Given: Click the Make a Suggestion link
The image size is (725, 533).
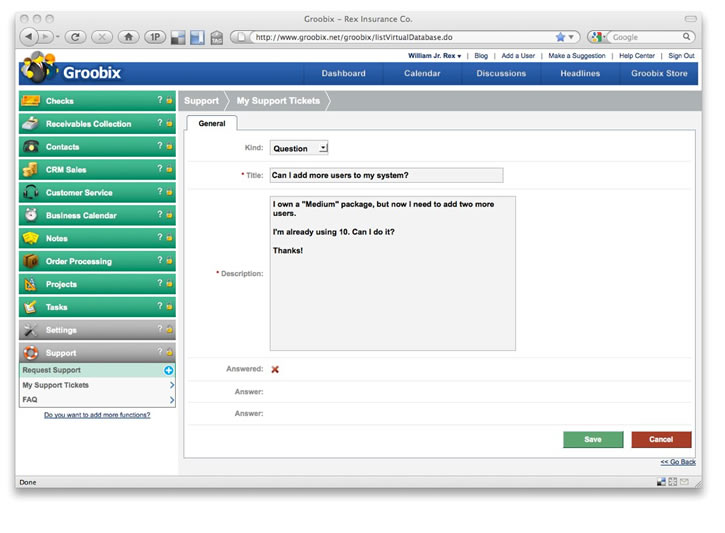Looking at the screenshot, I should click(x=577, y=55).
